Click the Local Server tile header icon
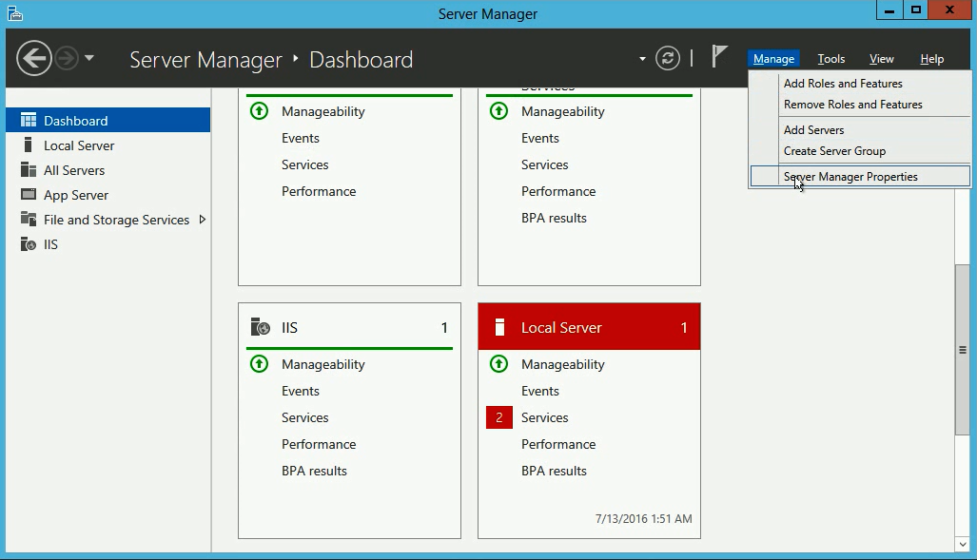The width and height of the screenshot is (977, 560). click(x=499, y=327)
